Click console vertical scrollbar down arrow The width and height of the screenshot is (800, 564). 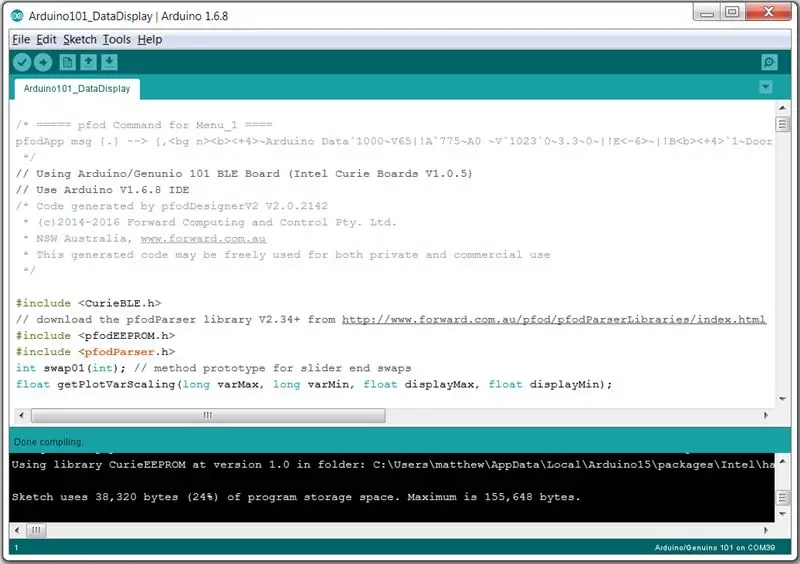click(x=782, y=514)
